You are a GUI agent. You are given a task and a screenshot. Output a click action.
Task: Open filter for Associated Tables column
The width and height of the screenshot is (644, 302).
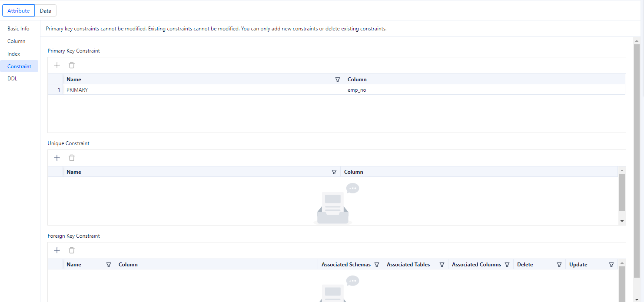[442, 265]
